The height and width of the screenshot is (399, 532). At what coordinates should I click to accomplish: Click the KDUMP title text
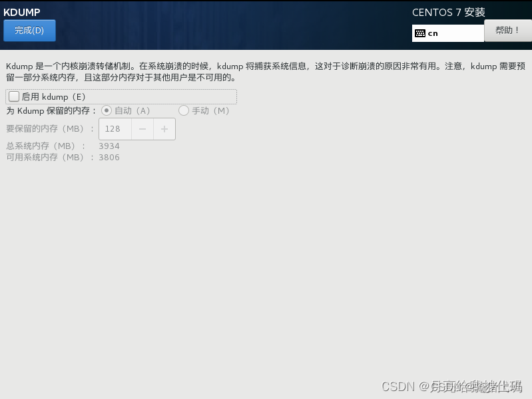[22, 12]
